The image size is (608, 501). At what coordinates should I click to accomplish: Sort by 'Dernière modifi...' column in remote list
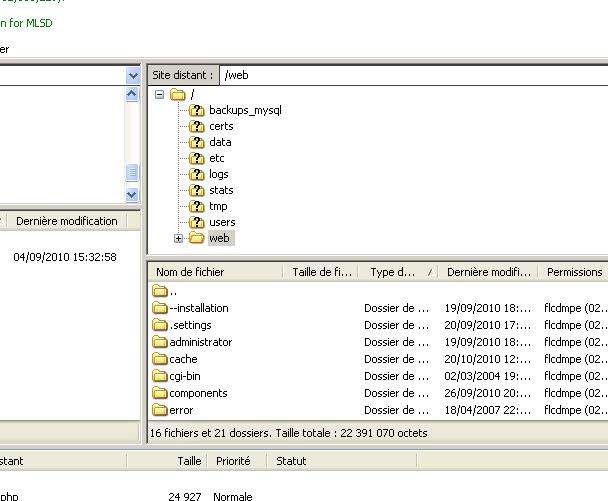click(488, 272)
